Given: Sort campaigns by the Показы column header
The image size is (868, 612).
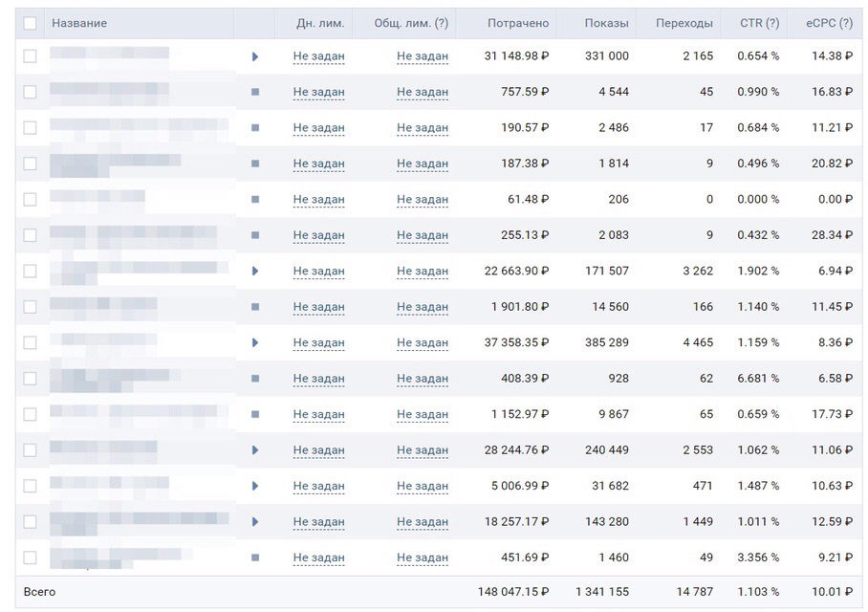Looking at the screenshot, I should point(606,23).
